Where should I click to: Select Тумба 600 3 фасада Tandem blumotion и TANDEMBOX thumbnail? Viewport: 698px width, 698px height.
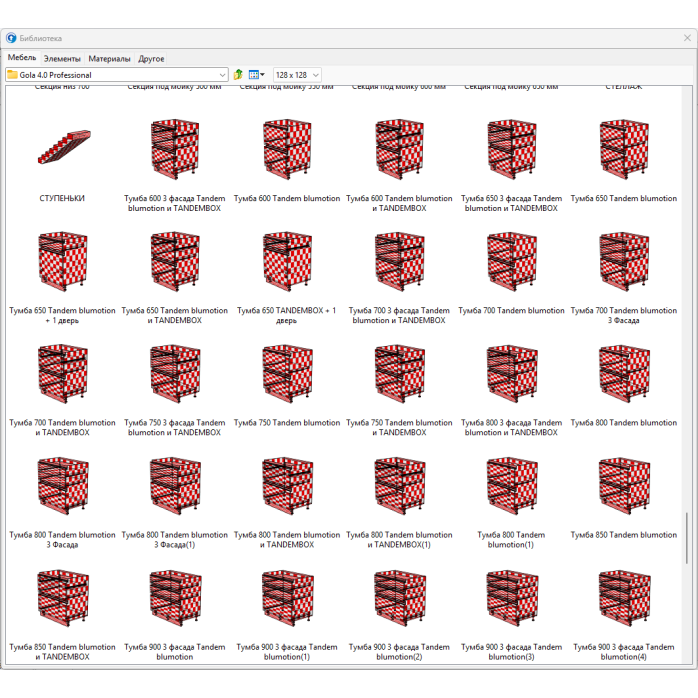(175, 149)
